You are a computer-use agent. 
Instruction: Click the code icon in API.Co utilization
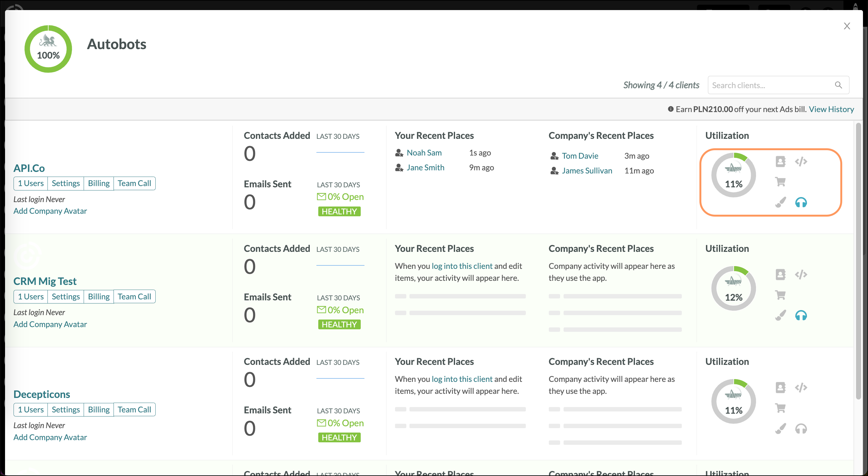point(801,161)
